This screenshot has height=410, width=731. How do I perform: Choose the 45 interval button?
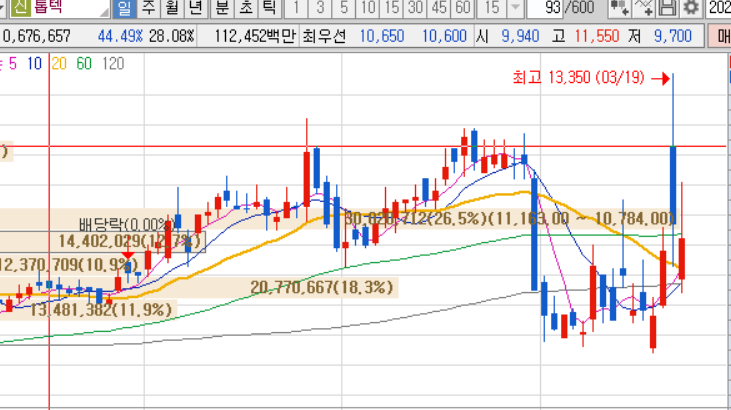[439, 7]
